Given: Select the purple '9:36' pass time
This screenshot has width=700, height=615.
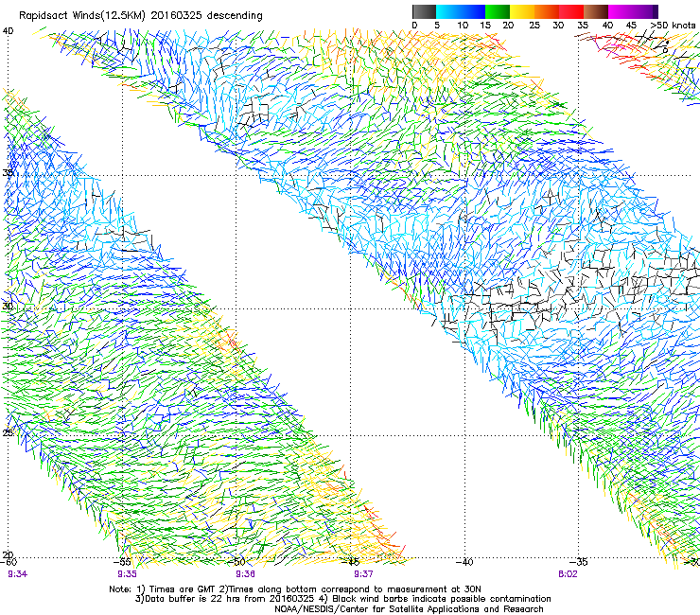Looking at the screenshot, I should pos(245,574).
